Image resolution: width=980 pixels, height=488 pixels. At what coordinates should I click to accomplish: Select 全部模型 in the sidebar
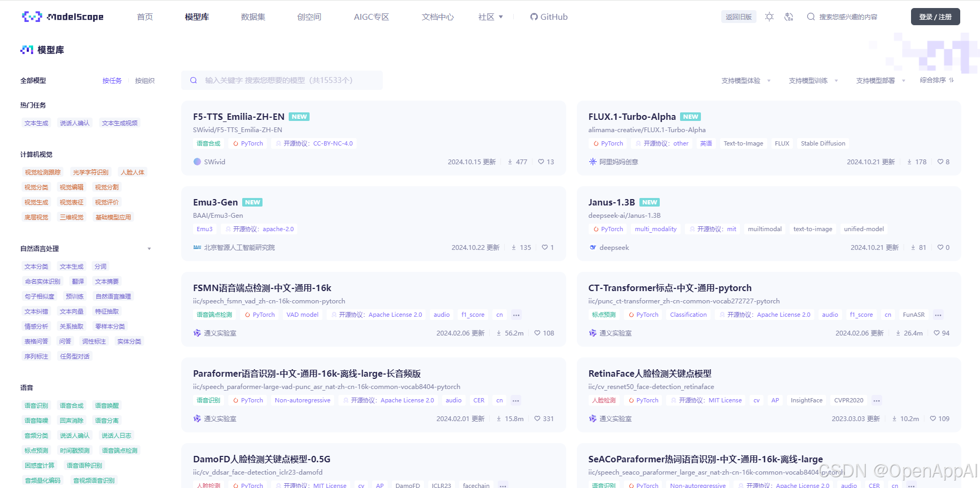click(x=33, y=81)
